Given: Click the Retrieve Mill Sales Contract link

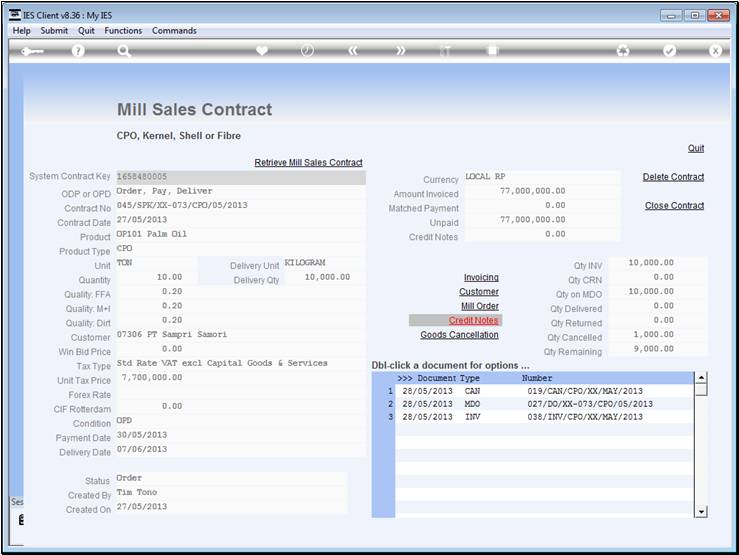Looking at the screenshot, I should 308,163.
